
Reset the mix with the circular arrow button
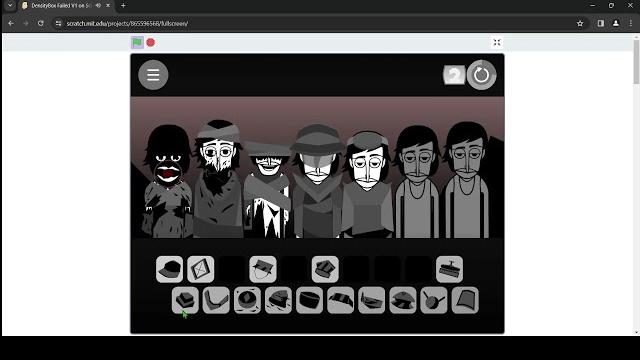point(482,75)
